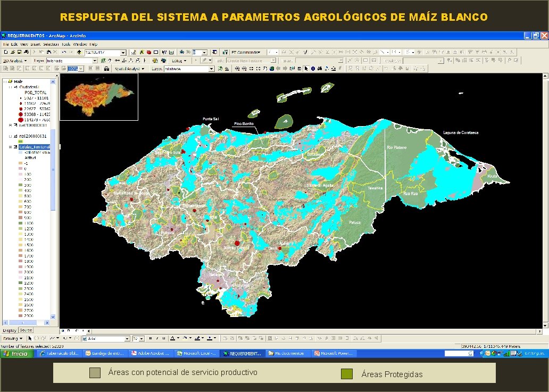
Task: Toggle visibility of Celulas_Territorial layer checkbox
Action: 15,147
